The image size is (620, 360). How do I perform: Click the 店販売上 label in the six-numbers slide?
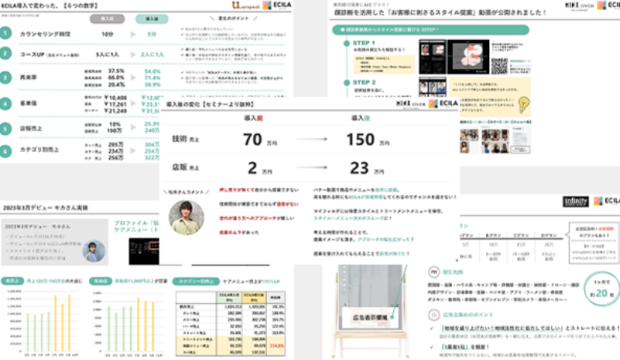coord(31,129)
